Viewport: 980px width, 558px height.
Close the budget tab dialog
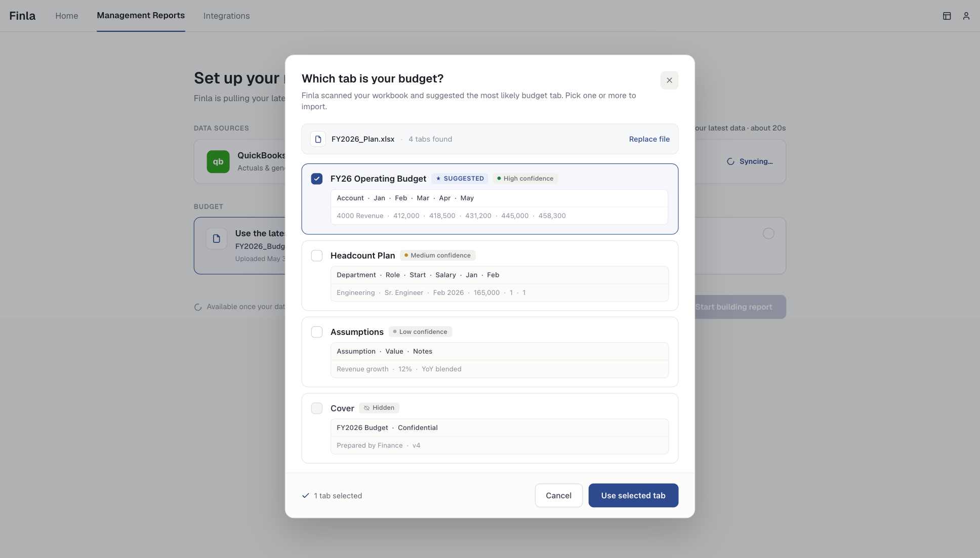click(669, 80)
